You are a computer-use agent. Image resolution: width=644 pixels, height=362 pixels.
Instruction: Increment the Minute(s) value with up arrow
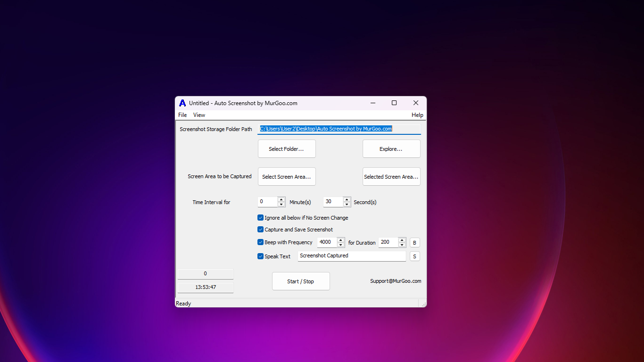coord(281,199)
